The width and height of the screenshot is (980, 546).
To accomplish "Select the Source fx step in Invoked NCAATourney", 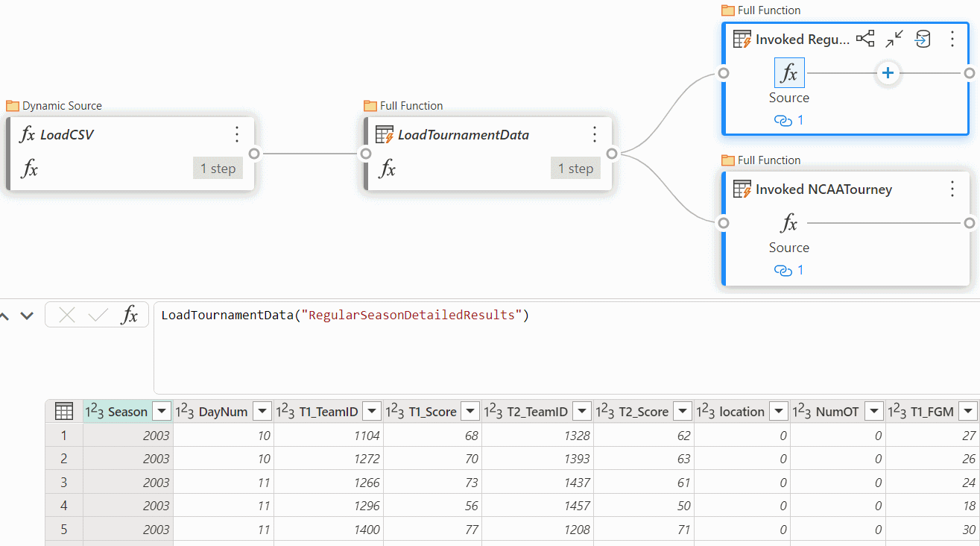I will pyautogui.click(x=788, y=223).
